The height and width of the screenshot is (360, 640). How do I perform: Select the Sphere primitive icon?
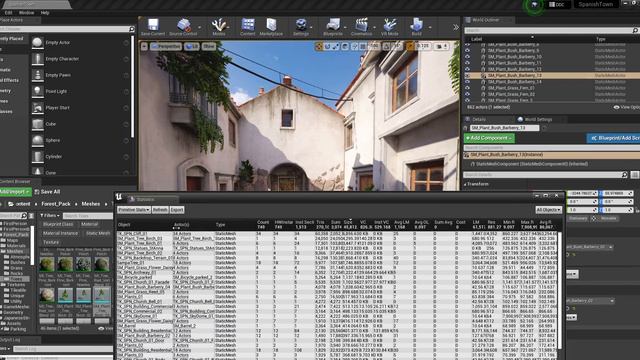pyautogui.click(x=38, y=140)
